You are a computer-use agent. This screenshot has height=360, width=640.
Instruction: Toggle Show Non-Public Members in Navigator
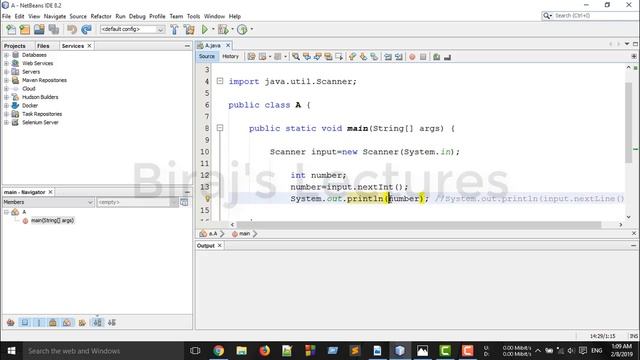coord(53,322)
